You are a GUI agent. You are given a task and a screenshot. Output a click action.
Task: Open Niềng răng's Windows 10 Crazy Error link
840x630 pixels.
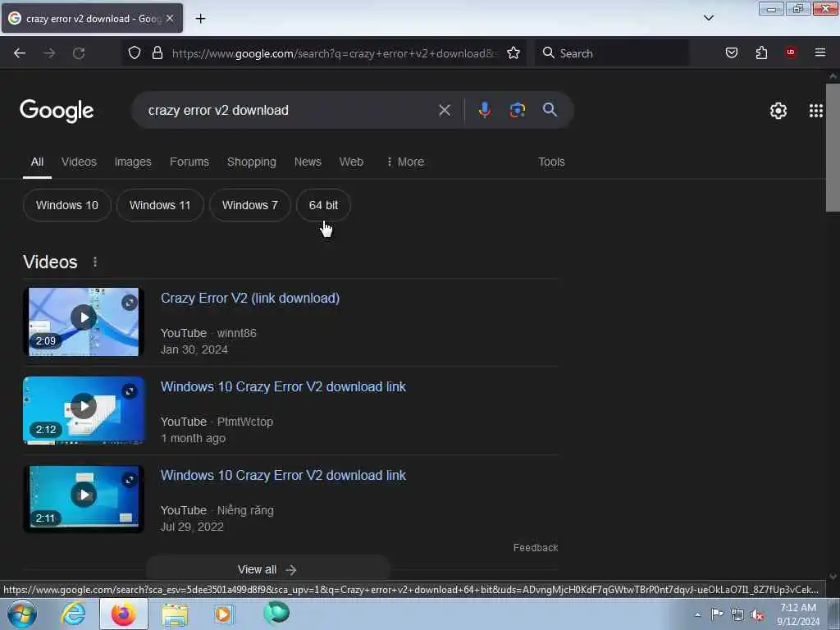[x=283, y=475]
